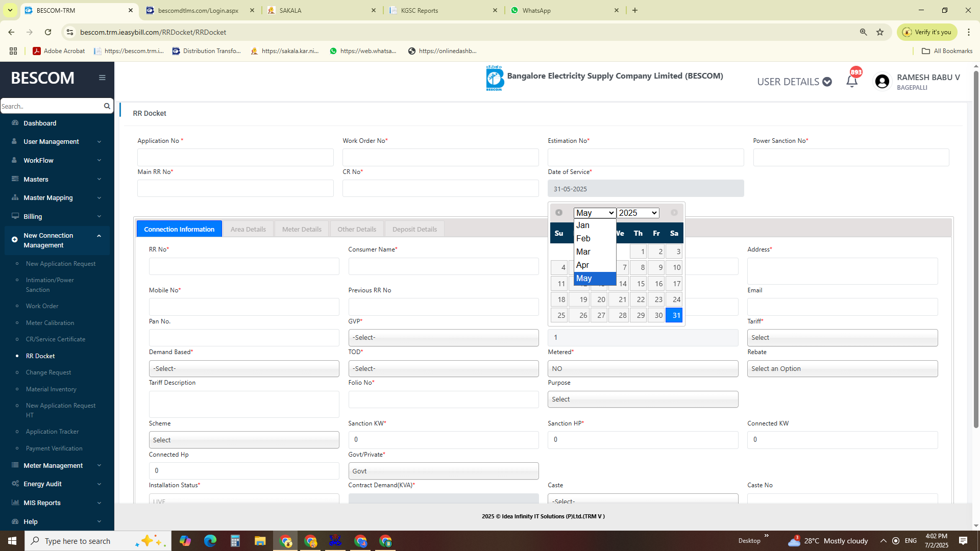The height and width of the screenshot is (551, 980).
Task: Open Microsoft Edge from the taskbar
Action: point(210,541)
